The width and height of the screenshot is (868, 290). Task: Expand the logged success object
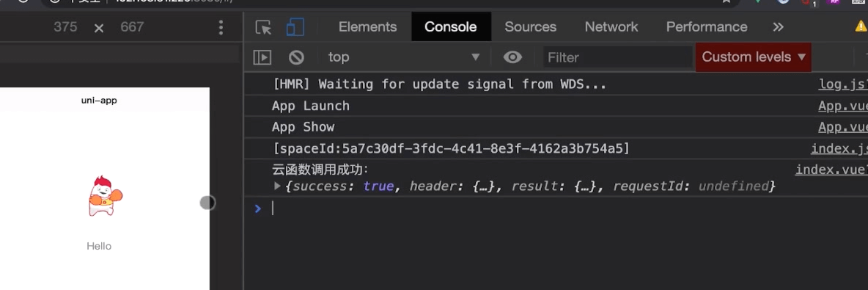tap(277, 186)
